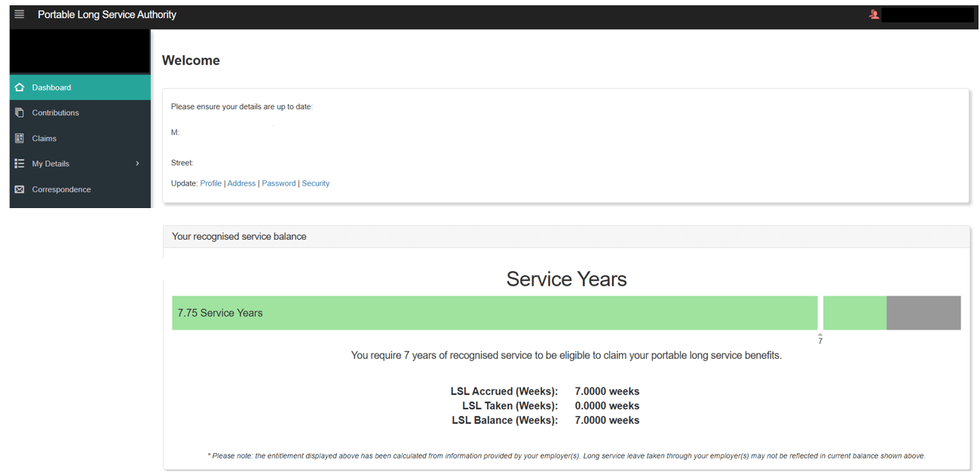This screenshot has height=475, width=980.
Task: Click the Claims calculator icon
Action: point(20,138)
